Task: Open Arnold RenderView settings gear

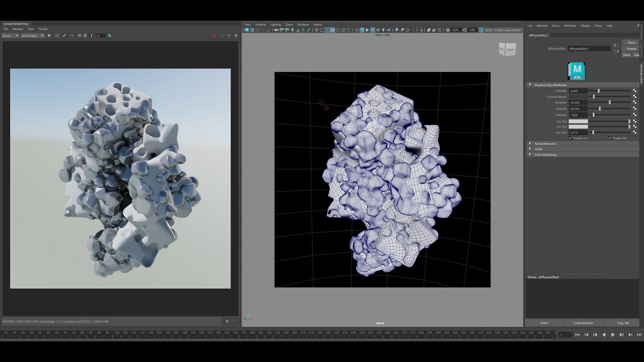Action: coord(236,36)
